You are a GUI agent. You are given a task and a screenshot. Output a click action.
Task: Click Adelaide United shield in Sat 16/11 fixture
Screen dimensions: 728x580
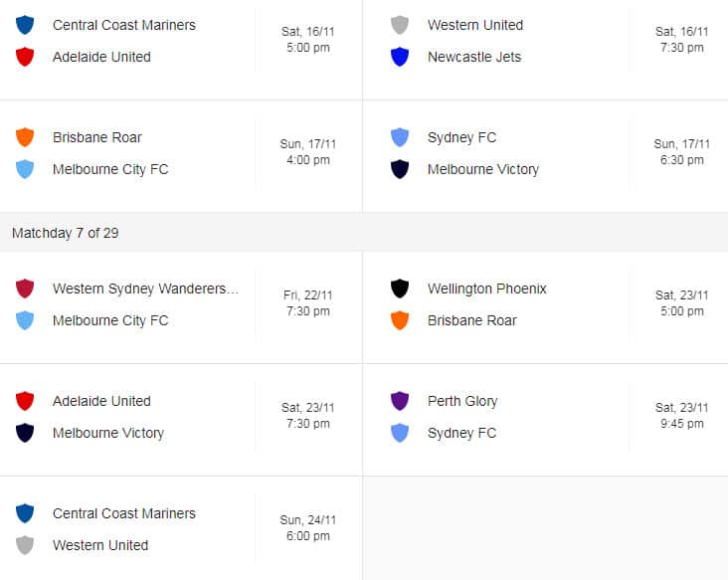click(25, 57)
